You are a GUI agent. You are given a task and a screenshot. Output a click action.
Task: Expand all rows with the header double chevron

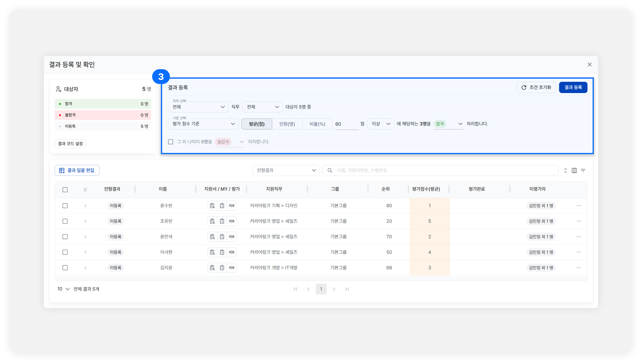[x=85, y=190]
